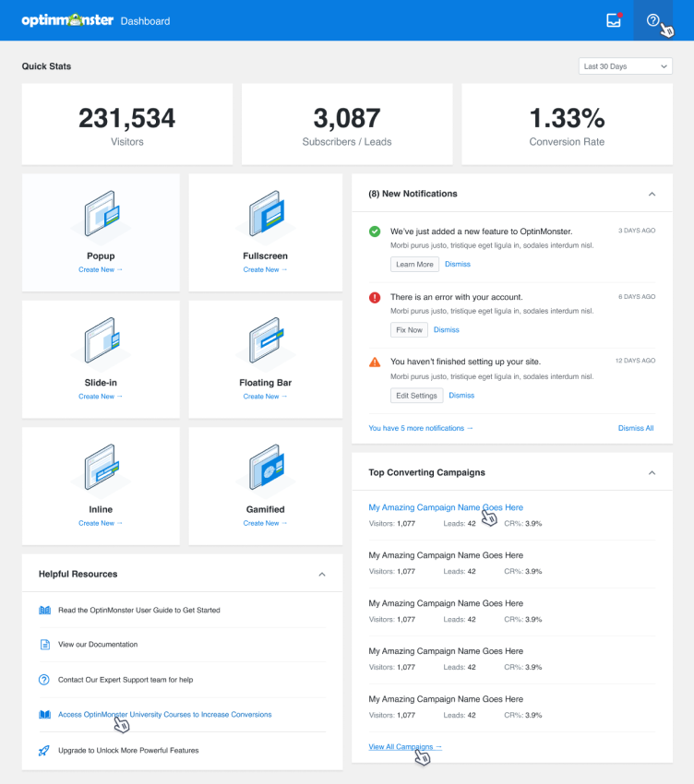Click the OptinMonster logo
Viewport: 694px width, 784px height.
click(67, 20)
